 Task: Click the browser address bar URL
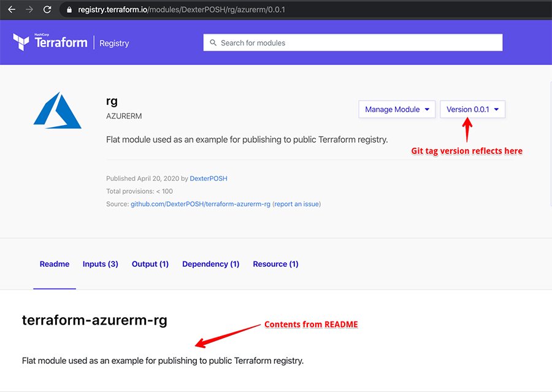tap(184, 10)
